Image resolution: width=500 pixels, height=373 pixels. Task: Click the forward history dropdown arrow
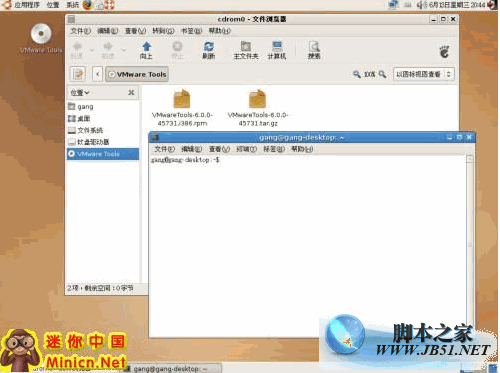(123, 50)
